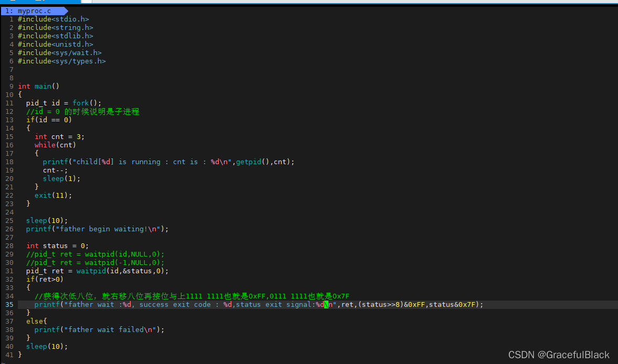The image size is (618, 364).
Task: Click the #include<string.h> line
Action: tap(55, 28)
